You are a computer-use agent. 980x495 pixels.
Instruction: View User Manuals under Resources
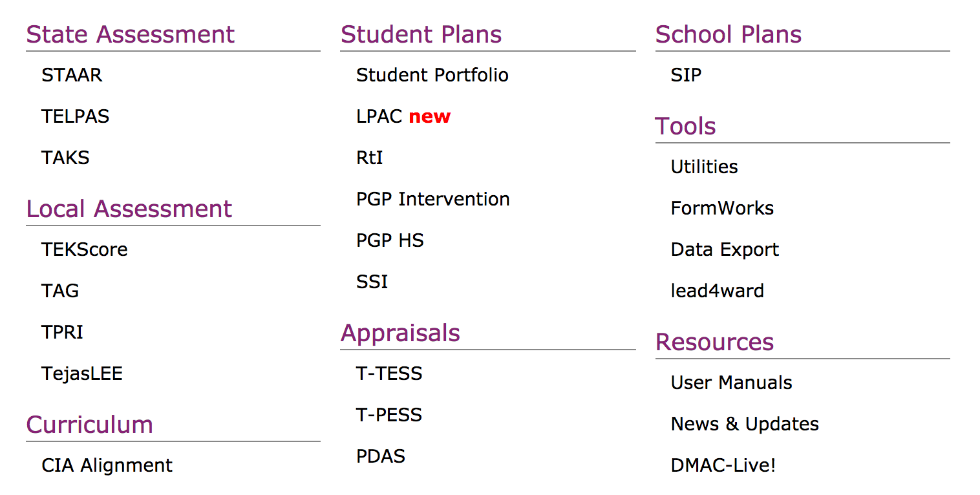click(x=731, y=383)
